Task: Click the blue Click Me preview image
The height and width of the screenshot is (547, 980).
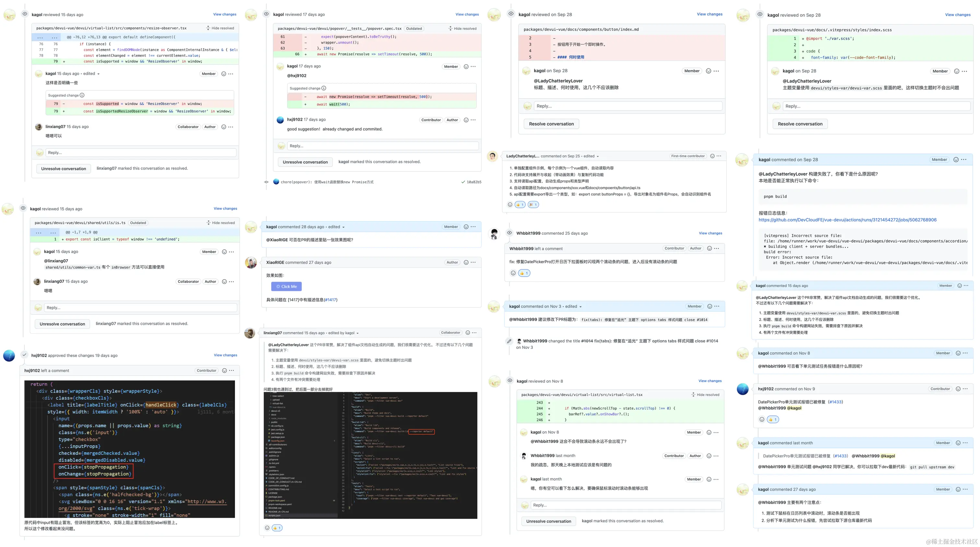Action: pyautogui.click(x=286, y=286)
